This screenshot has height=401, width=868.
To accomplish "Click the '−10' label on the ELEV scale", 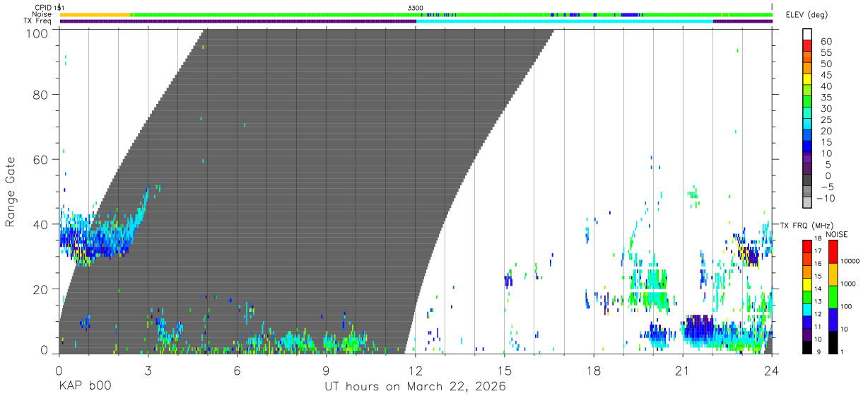I will pyautogui.click(x=826, y=198).
